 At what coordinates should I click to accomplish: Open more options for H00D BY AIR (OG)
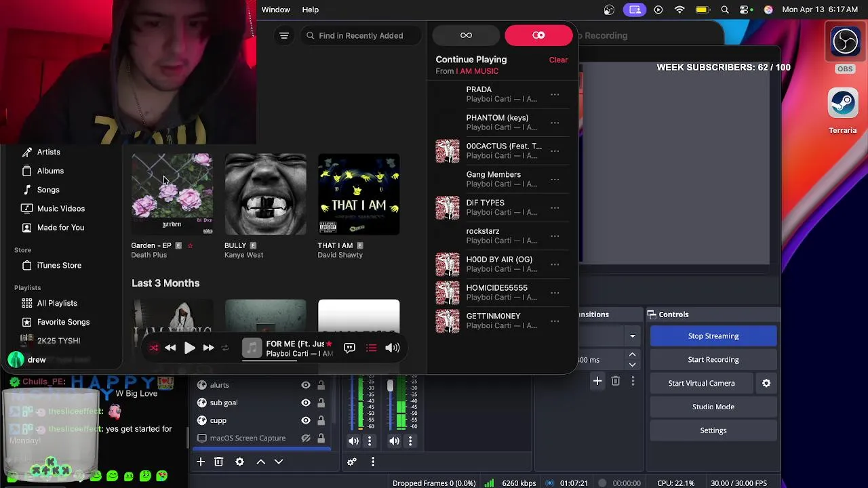click(555, 264)
